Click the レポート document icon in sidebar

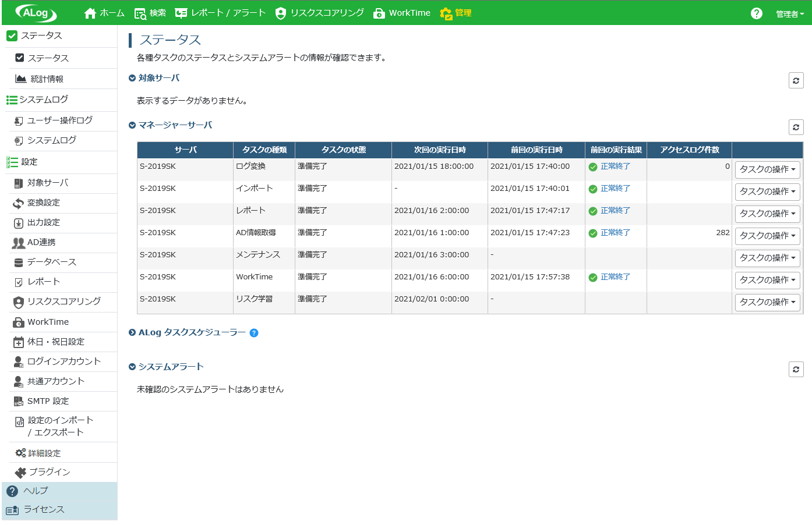click(19, 282)
